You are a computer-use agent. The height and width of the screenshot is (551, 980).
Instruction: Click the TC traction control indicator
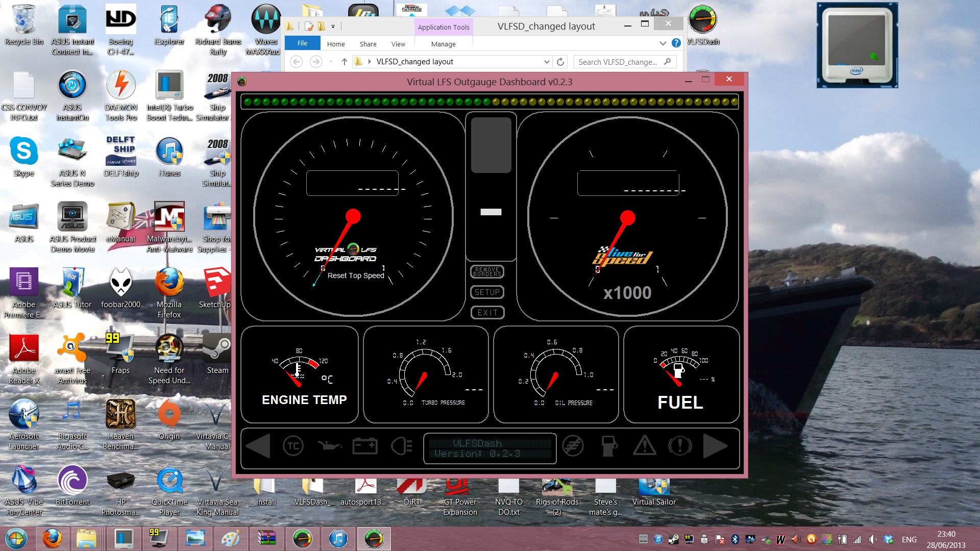tap(293, 446)
